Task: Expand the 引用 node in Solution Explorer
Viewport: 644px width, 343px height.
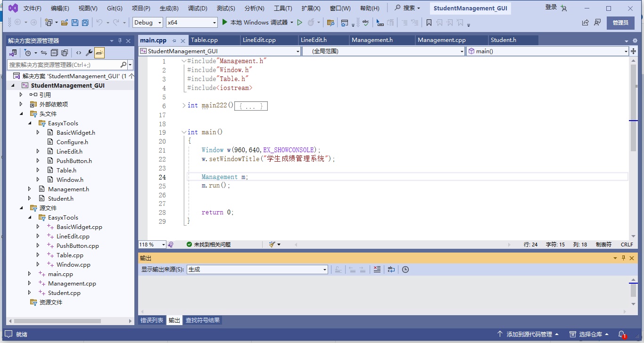Action: [21, 95]
